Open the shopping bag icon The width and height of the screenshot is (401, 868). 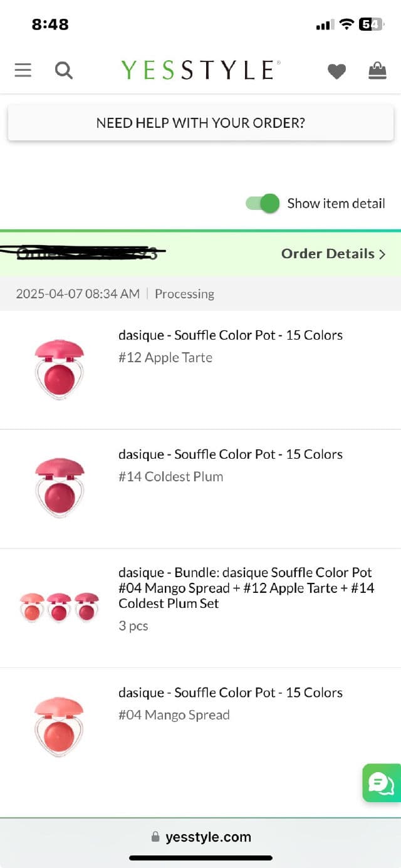[x=377, y=70]
